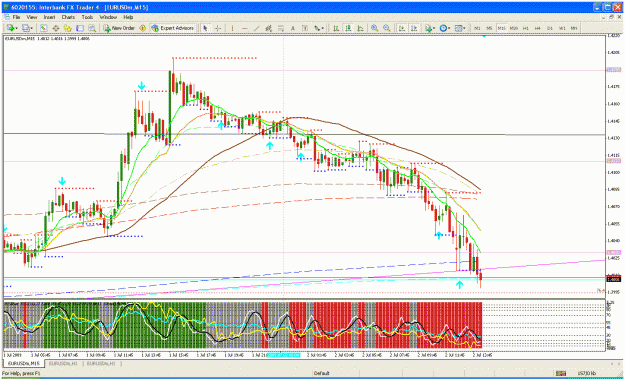Select the trendline drawing tool

(x=257, y=28)
